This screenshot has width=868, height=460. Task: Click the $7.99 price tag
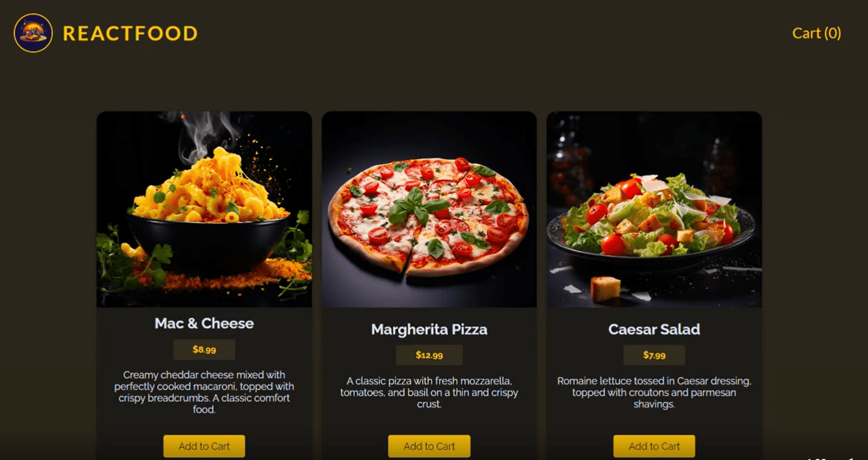(654, 355)
